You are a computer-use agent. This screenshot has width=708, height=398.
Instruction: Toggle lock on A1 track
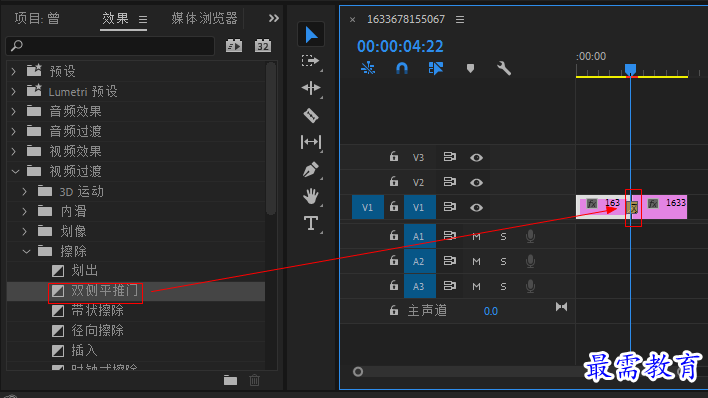click(x=394, y=235)
